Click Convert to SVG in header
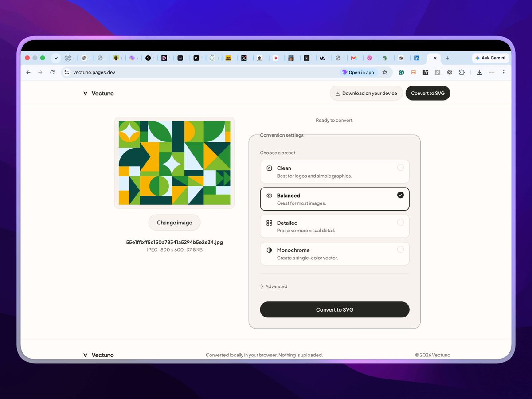532x399 pixels. (428, 93)
